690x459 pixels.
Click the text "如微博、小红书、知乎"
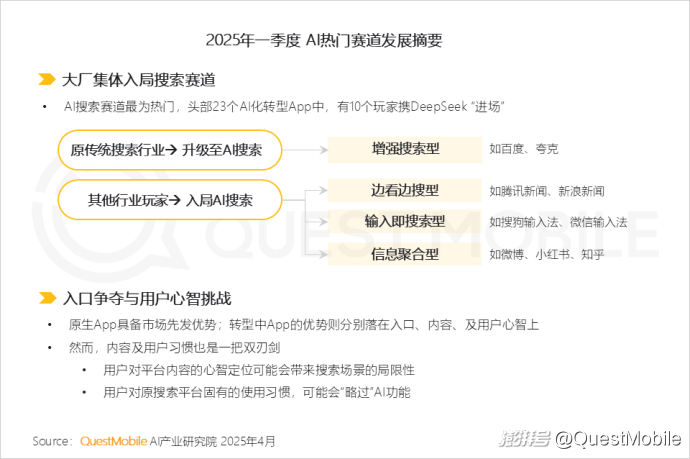tap(547, 254)
